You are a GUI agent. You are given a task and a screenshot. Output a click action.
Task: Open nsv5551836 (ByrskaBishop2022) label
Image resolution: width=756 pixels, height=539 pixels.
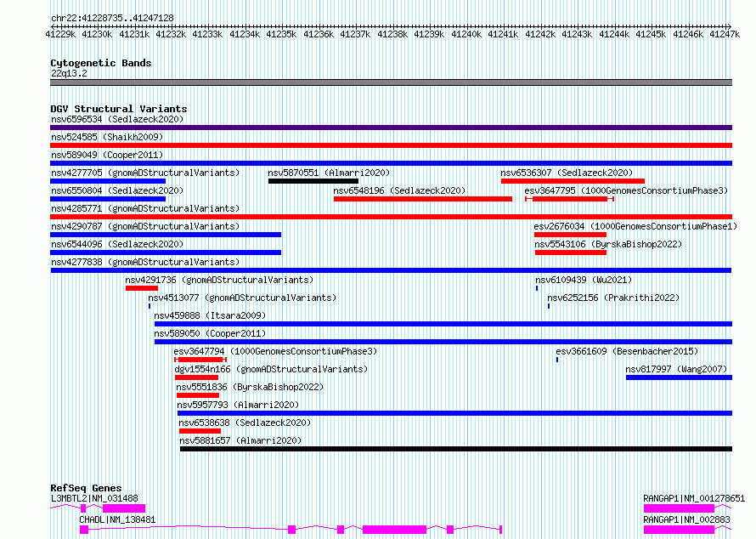(250, 387)
